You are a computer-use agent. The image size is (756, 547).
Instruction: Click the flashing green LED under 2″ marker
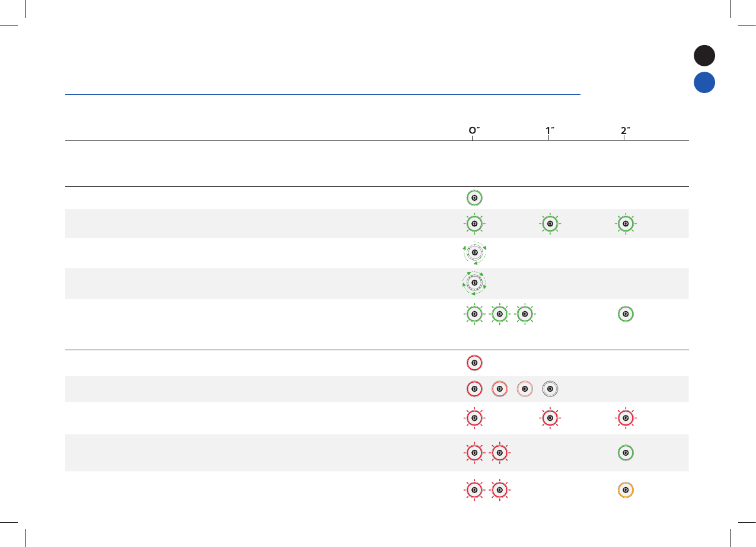tap(625, 224)
